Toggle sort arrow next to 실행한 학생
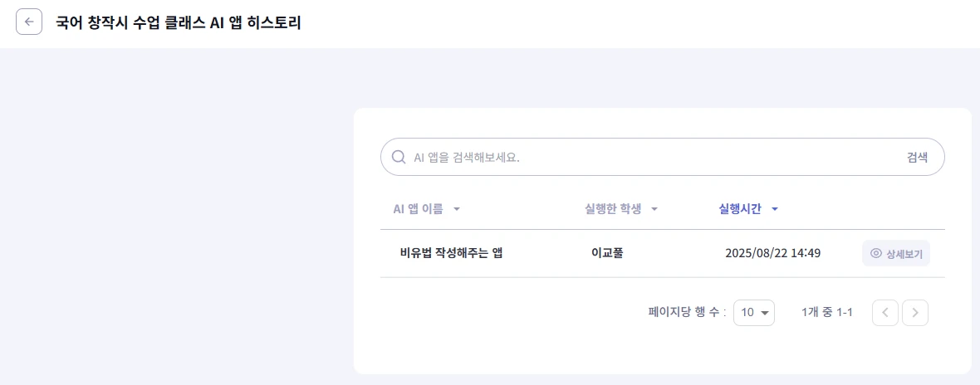This screenshot has width=980, height=385. click(654, 209)
